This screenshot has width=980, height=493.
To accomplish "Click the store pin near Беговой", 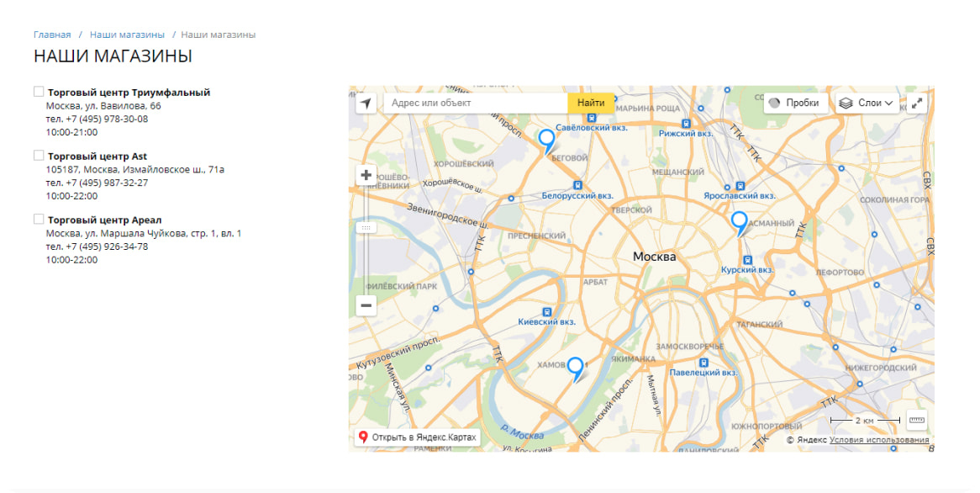I will pos(546,138).
